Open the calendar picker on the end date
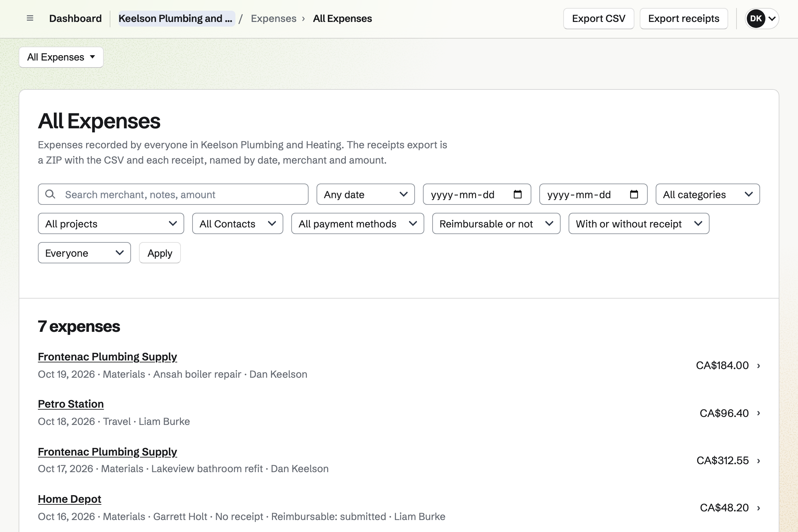 [x=634, y=194]
